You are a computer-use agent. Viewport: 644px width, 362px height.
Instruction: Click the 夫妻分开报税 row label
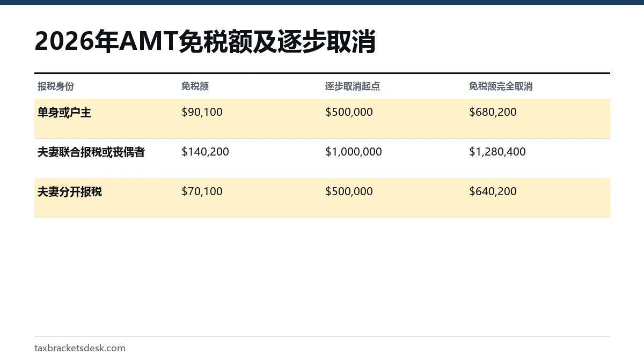tap(70, 192)
